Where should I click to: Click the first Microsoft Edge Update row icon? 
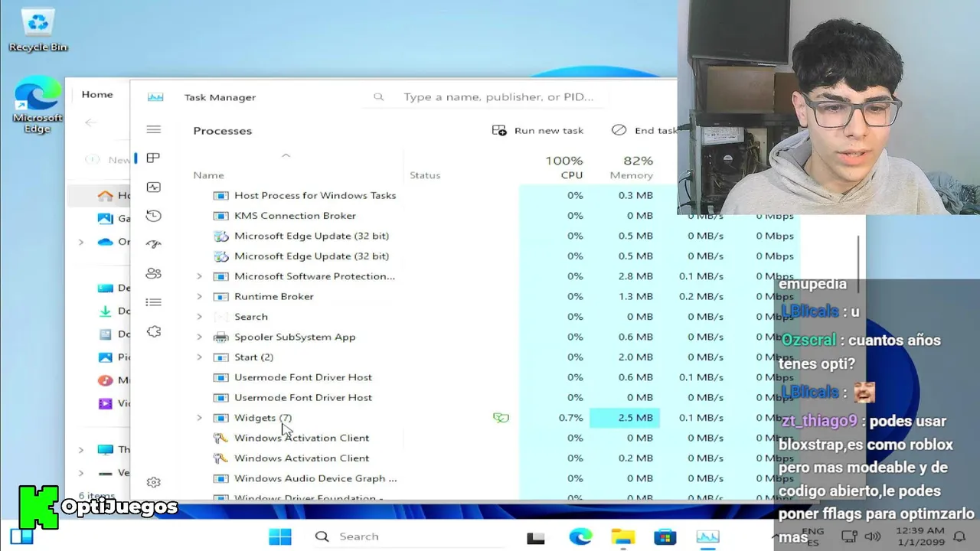click(x=220, y=236)
